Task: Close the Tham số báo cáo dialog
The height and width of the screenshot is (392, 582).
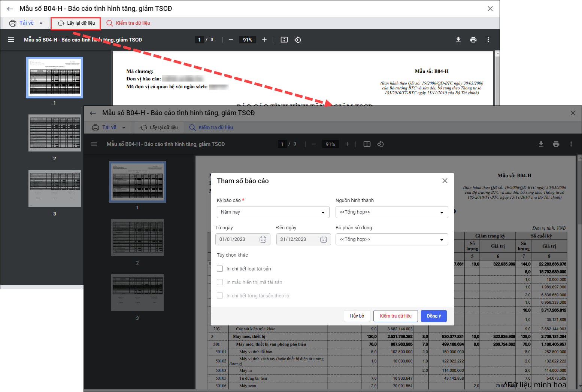Action: click(x=445, y=181)
